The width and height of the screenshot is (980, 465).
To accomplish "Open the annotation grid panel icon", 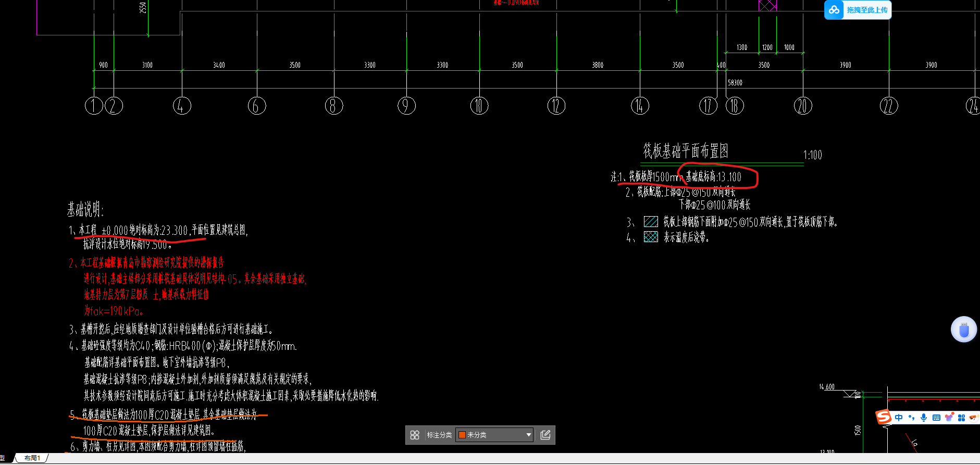I will [x=415, y=435].
